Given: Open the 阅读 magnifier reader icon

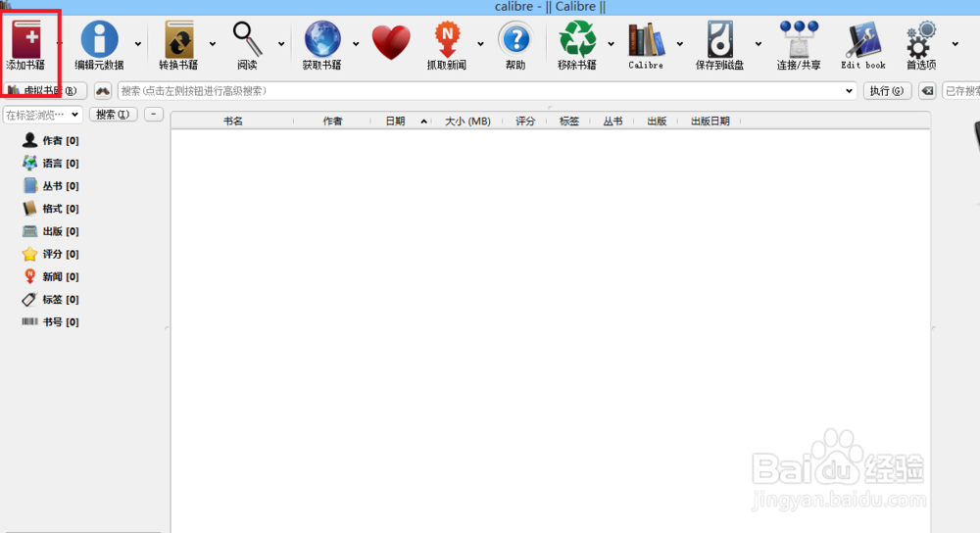Looking at the screenshot, I should point(247,39).
